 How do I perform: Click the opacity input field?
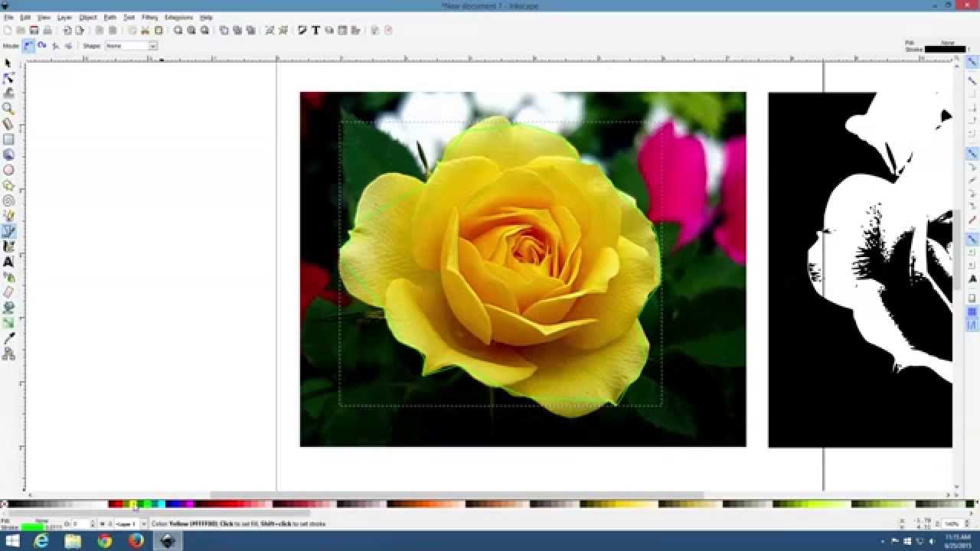coord(81,524)
